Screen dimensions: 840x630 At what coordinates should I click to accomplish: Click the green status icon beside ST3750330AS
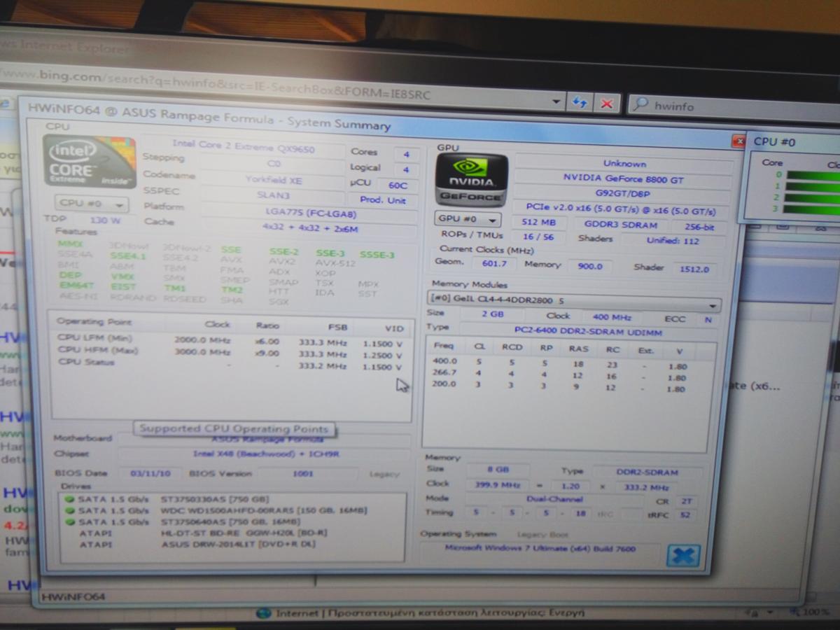[69, 499]
